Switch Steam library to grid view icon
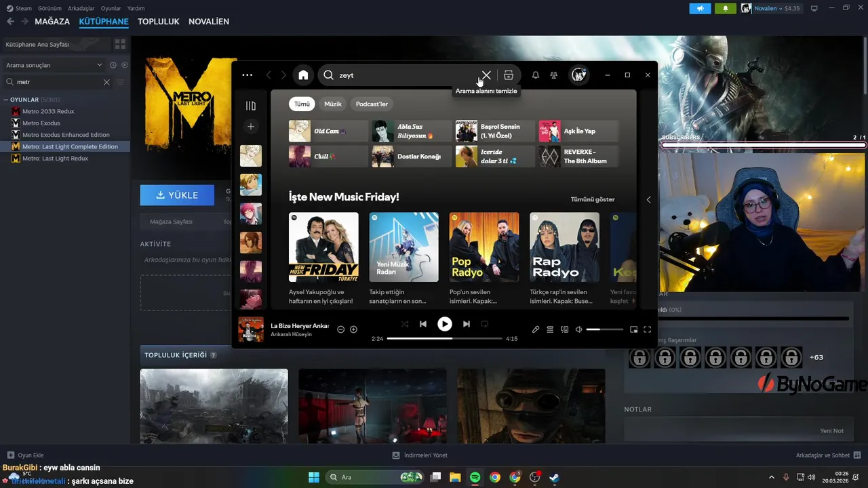 tap(120, 44)
